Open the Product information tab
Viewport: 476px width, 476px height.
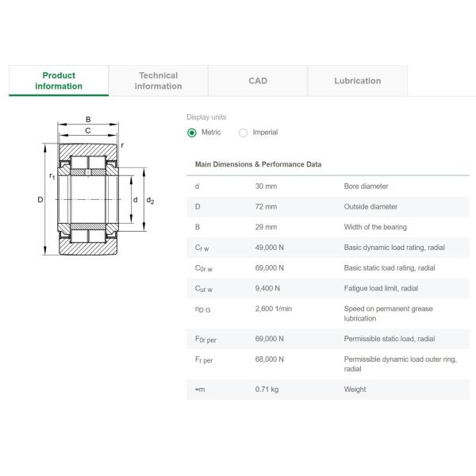coord(59,81)
